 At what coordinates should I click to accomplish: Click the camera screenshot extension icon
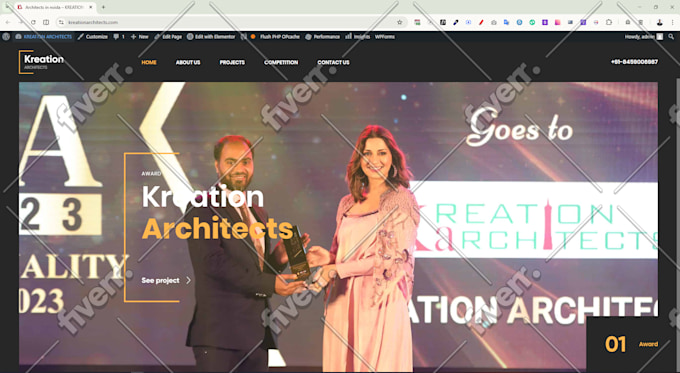coord(494,22)
